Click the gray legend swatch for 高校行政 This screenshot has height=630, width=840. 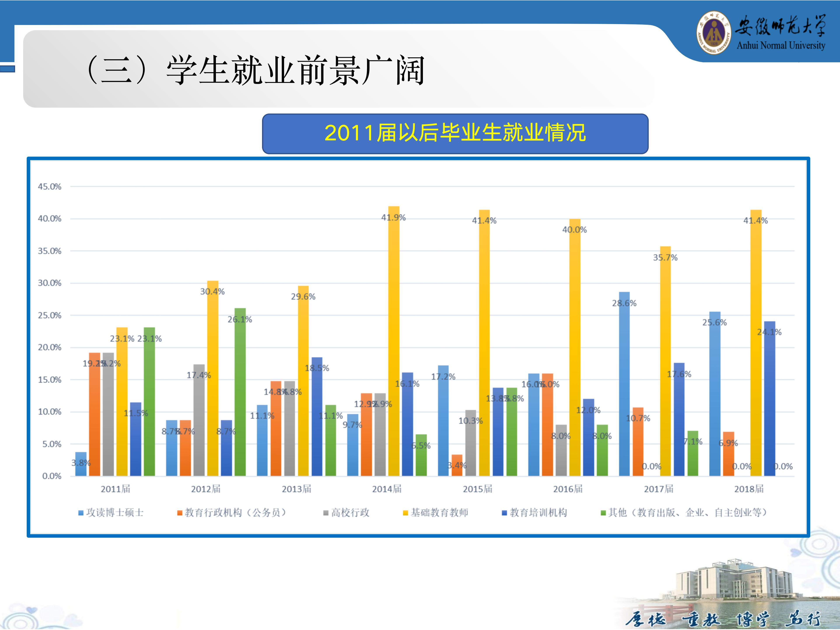click(x=325, y=513)
